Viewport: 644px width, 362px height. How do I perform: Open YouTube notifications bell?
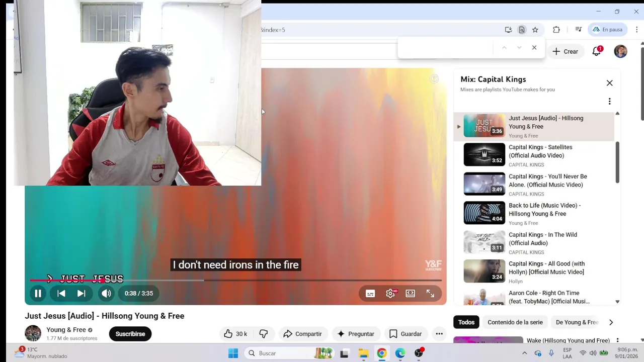596,51
